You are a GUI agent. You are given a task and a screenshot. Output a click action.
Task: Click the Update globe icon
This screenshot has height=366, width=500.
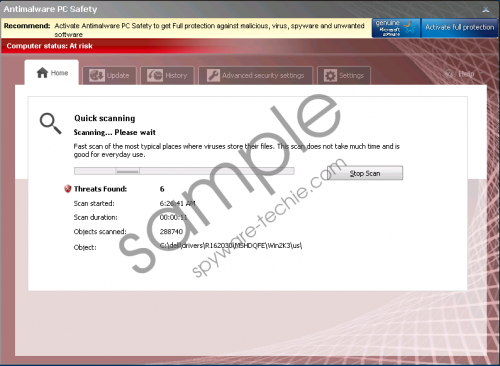97,76
